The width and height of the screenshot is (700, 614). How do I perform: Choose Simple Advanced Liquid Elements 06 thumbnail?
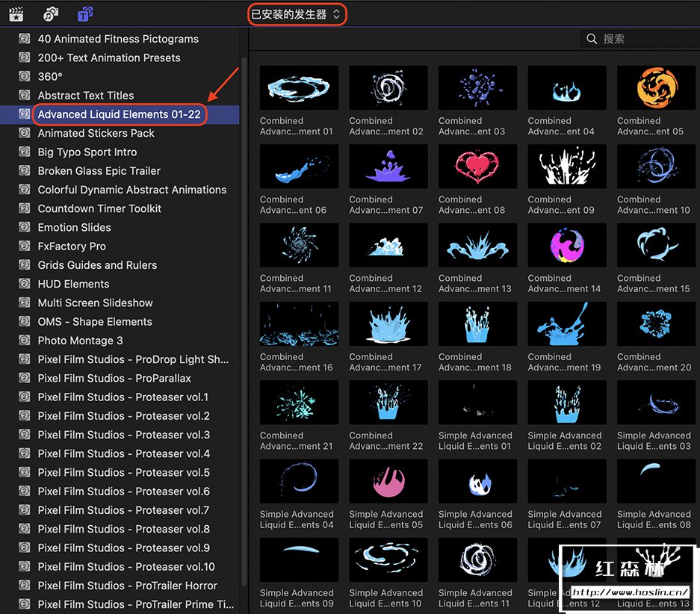[x=477, y=481]
